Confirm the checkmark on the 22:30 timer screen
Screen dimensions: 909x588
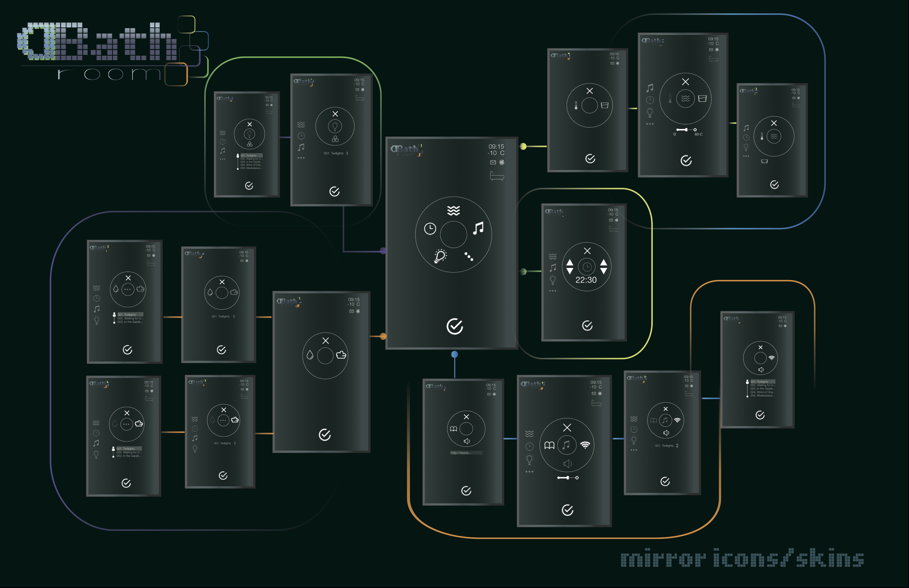[x=587, y=325]
